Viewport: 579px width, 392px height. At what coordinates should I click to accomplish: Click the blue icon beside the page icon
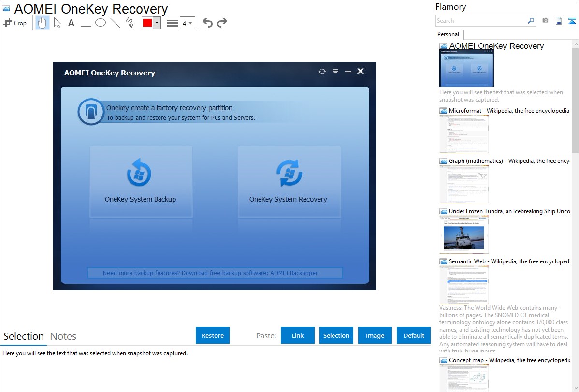coord(572,21)
